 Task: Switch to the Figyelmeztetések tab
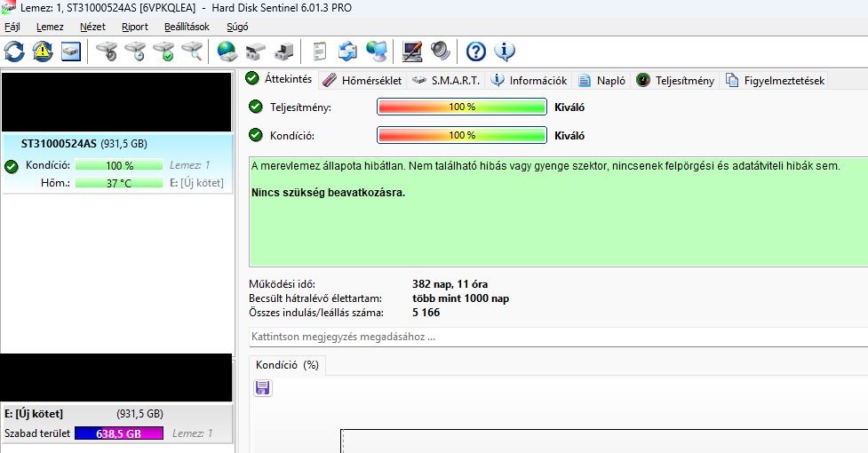pos(776,80)
